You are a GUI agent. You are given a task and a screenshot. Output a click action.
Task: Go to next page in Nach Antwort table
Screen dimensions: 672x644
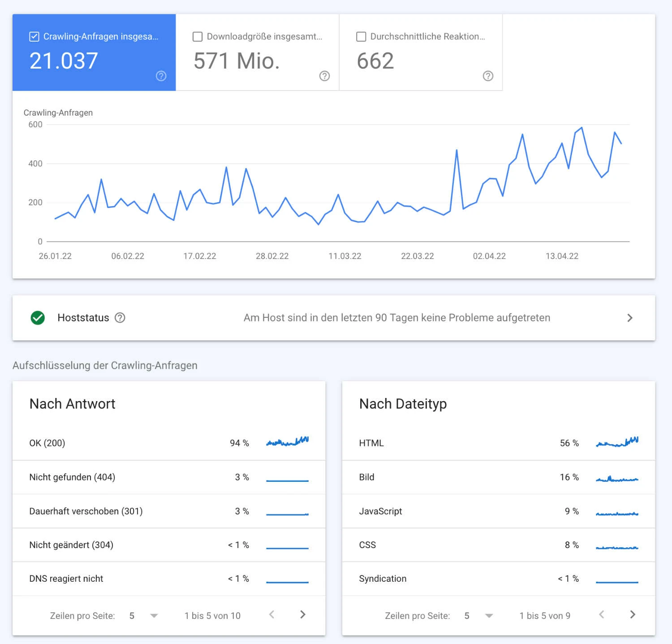[x=302, y=615]
